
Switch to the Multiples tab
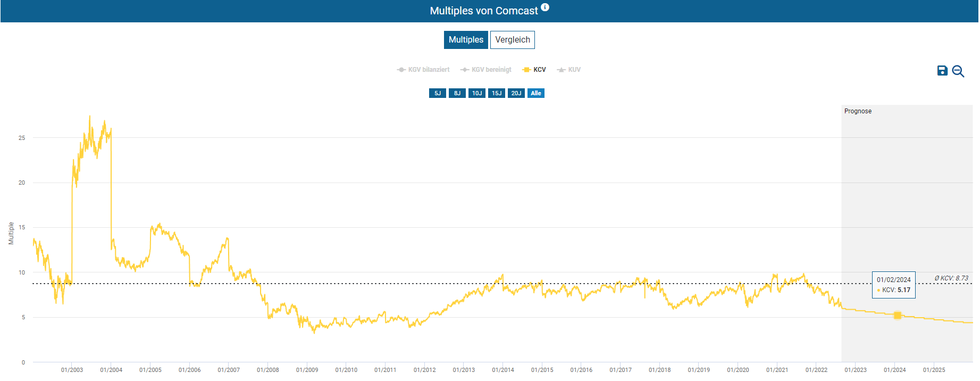[466, 40]
